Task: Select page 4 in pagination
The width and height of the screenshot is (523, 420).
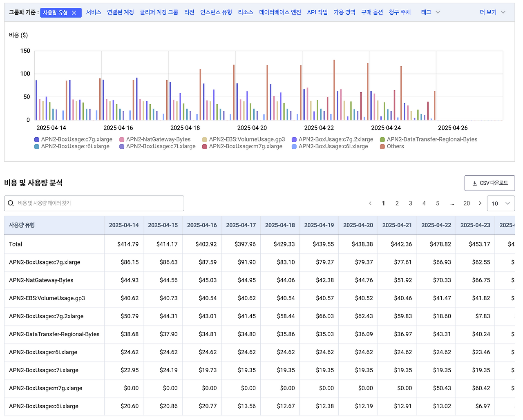Action: [x=424, y=203]
